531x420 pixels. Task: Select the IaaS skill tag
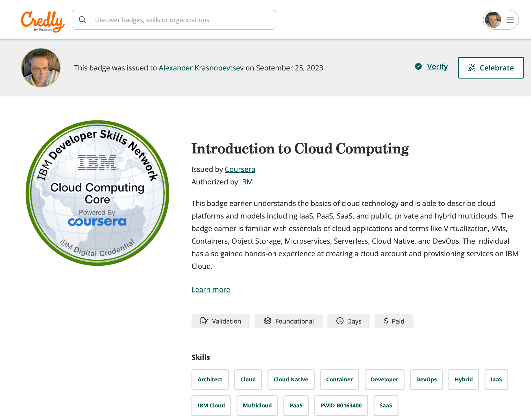click(x=496, y=380)
